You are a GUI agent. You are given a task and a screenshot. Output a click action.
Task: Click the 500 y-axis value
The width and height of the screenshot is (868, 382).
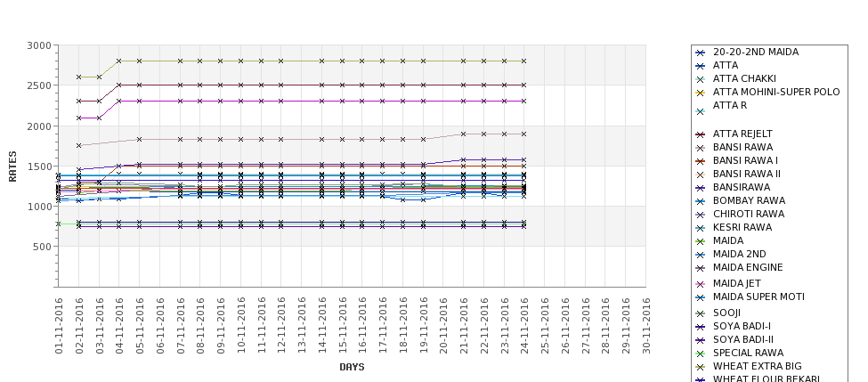click(x=42, y=247)
